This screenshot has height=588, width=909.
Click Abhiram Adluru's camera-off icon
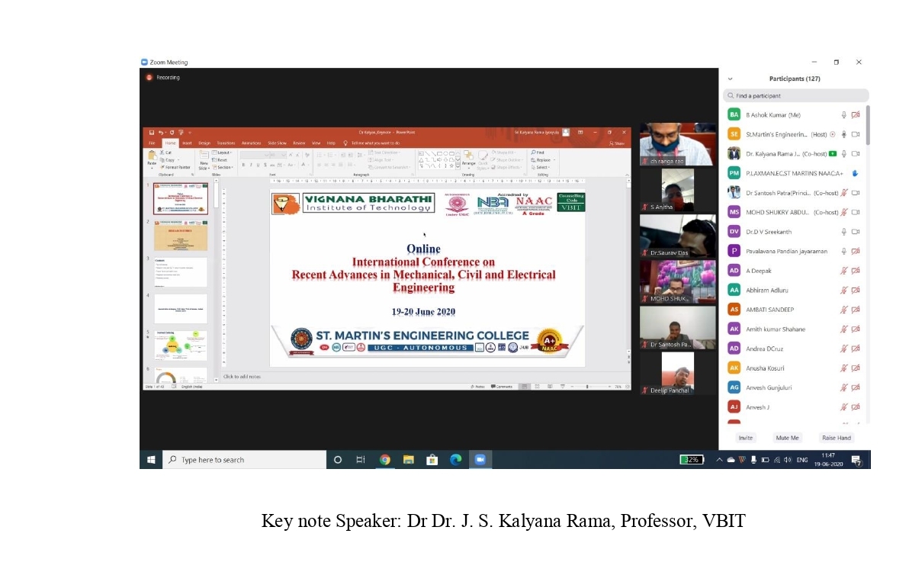click(x=856, y=290)
